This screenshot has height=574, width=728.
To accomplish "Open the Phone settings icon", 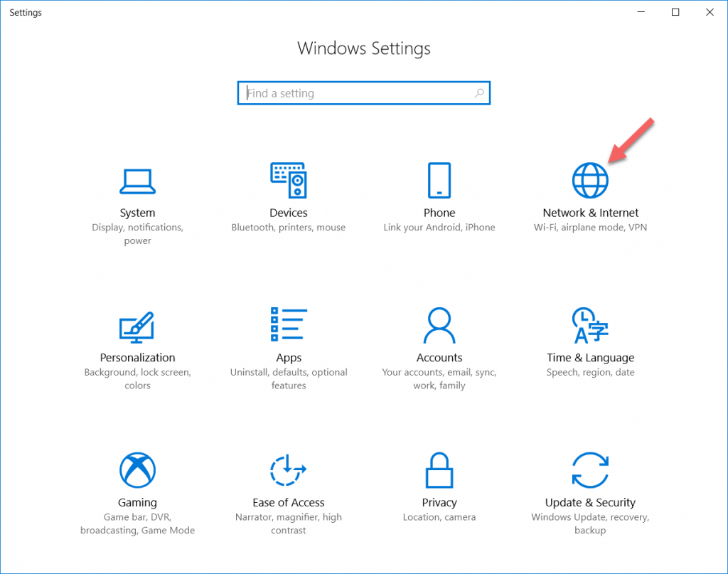I will (x=439, y=180).
